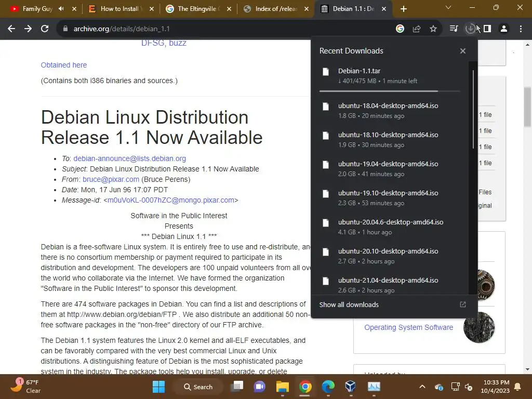Follow the Obtained here link
This screenshot has height=399, width=532.
64,65
